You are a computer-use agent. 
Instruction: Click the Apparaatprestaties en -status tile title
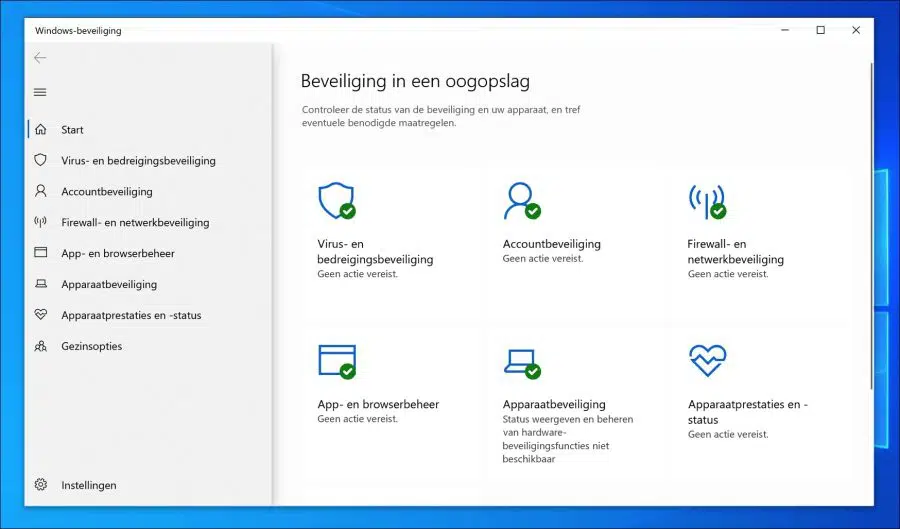click(x=747, y=412)
